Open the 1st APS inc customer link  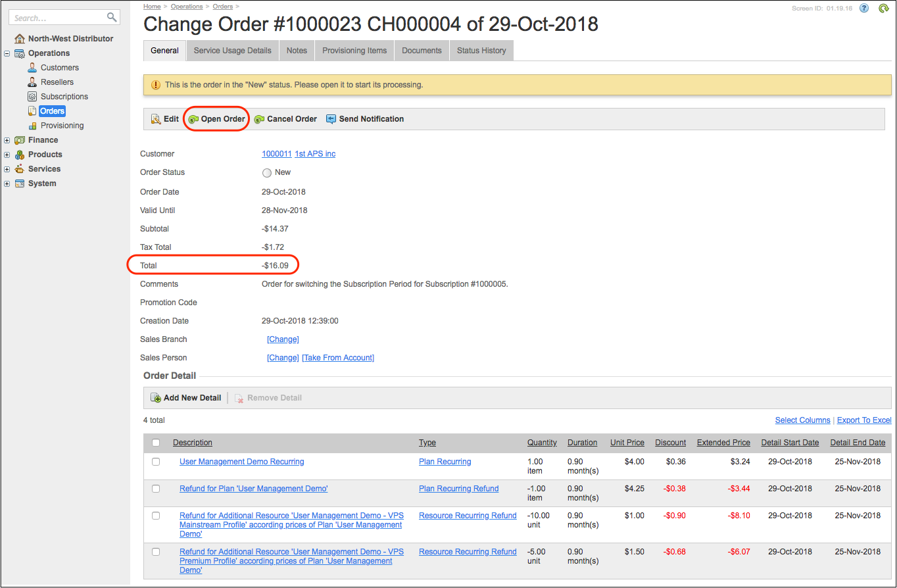[x=315, y=154]
